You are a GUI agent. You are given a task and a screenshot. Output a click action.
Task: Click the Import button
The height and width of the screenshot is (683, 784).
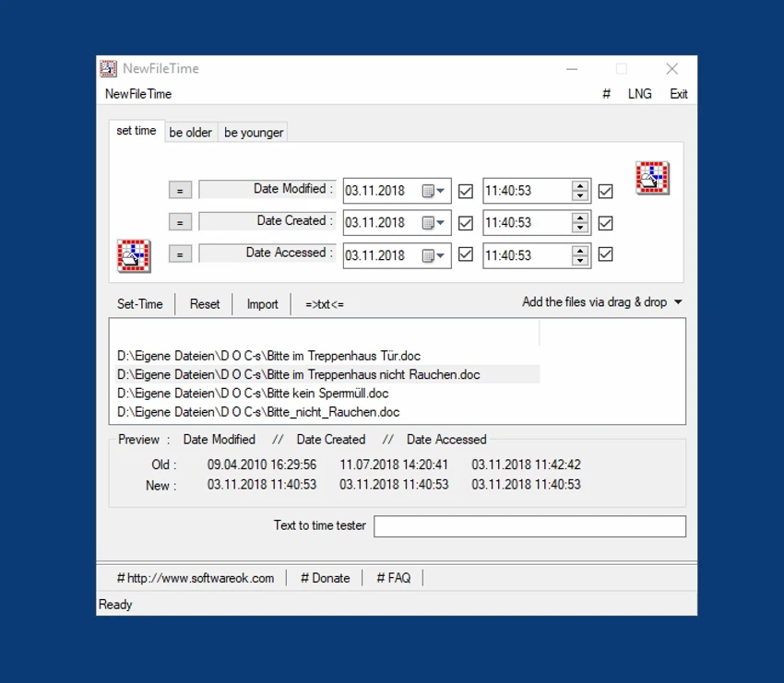point(263,304)
